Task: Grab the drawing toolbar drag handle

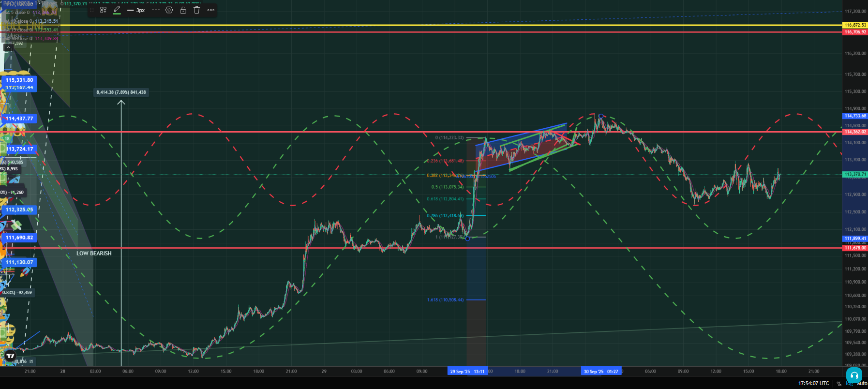Action: click(x=92, y=10)
